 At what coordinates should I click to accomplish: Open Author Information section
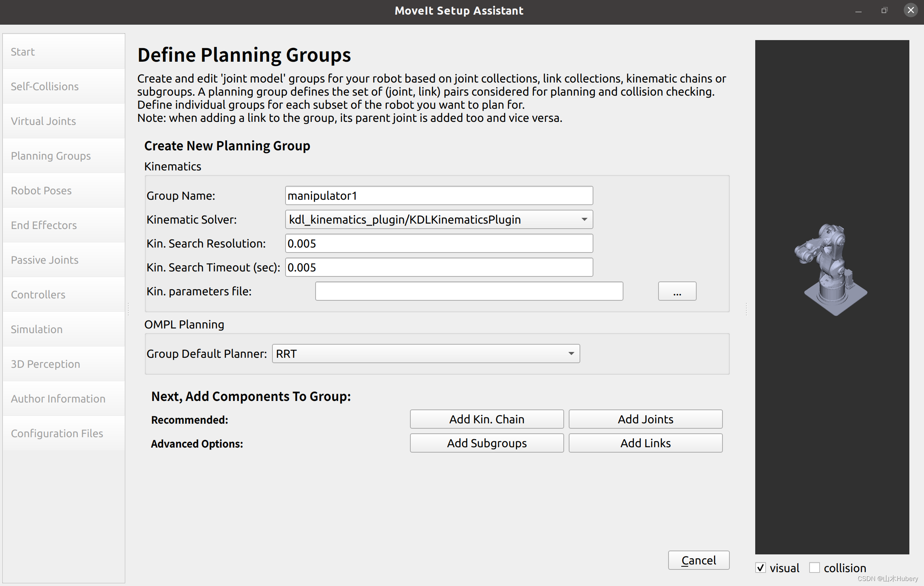pos(64,399)
